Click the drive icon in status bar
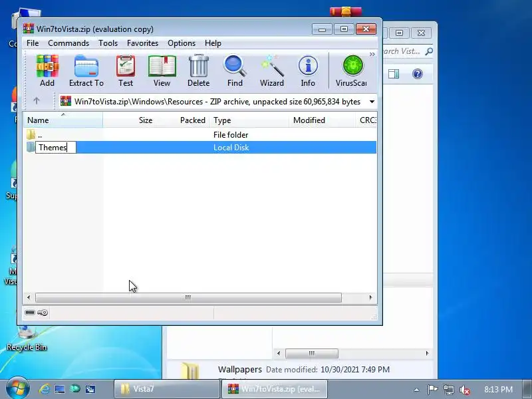This screenshot has width=532, height=399. pyautogui.click(x=30, y=313)
